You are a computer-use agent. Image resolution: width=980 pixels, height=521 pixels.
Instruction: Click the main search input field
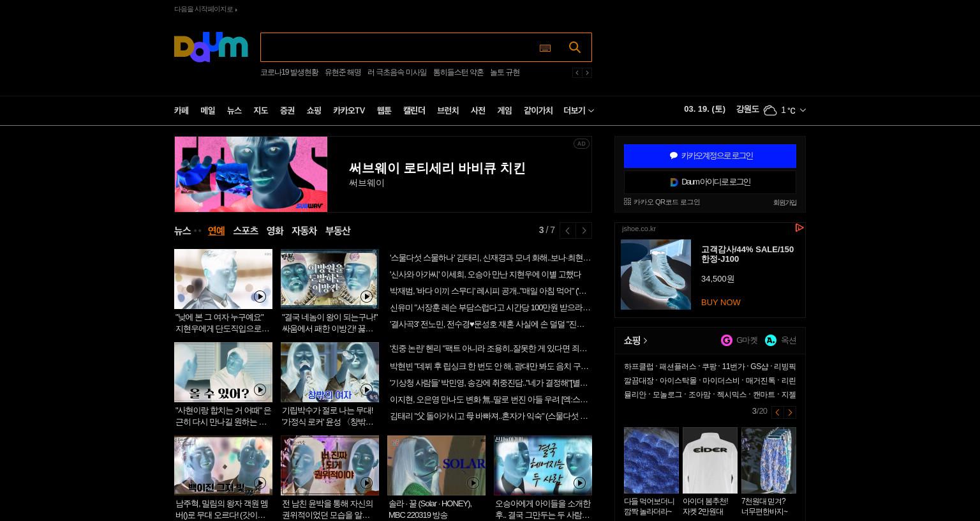tap(399, 47)
